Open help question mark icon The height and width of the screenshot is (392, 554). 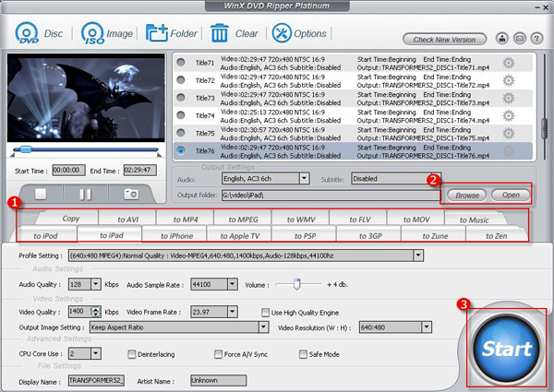pyautogui.click(x=536, y=38)
